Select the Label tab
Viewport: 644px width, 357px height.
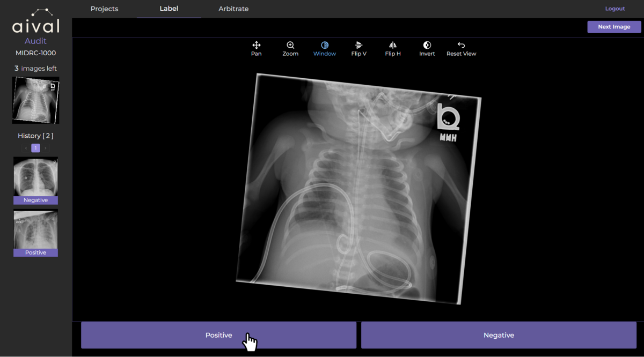[x=169, y=9]
